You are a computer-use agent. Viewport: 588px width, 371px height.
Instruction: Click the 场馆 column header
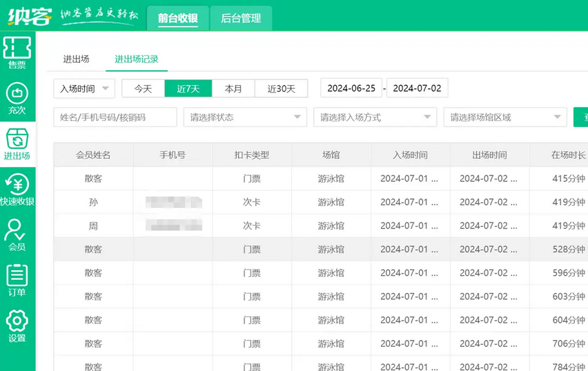[x=331, y=155]
